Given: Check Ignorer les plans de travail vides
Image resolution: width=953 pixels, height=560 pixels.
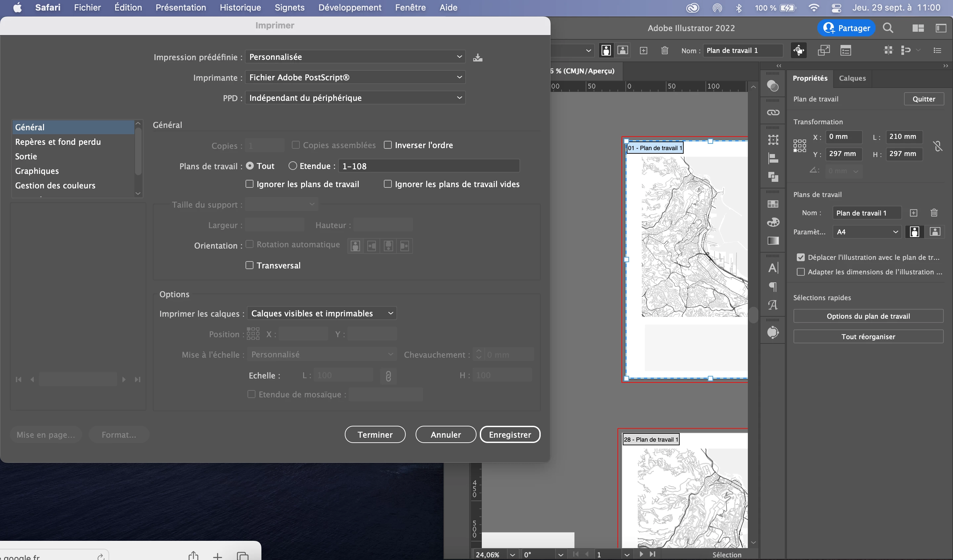Looking at the screenshot, I should click(x=387, y=184).
